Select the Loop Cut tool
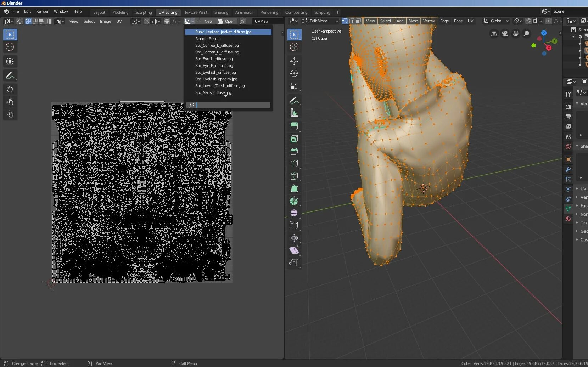This screenshot has width=588, height=367. point(294,164)
